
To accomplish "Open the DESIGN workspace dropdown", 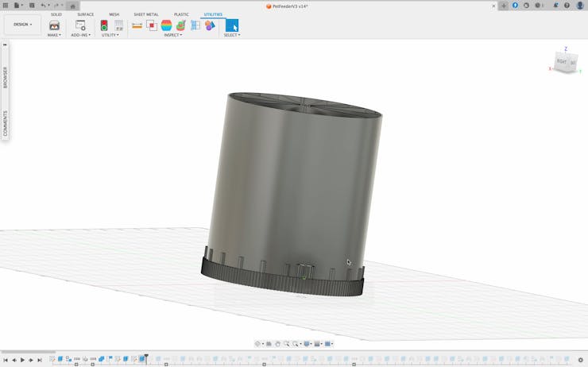I will tap(22, 25).
